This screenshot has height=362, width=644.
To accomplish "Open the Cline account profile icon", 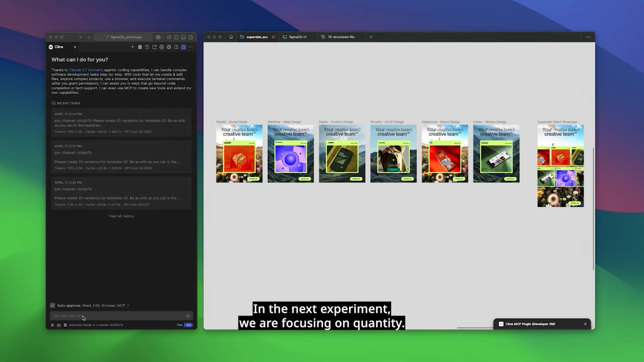I will click(x=162, y=47).
